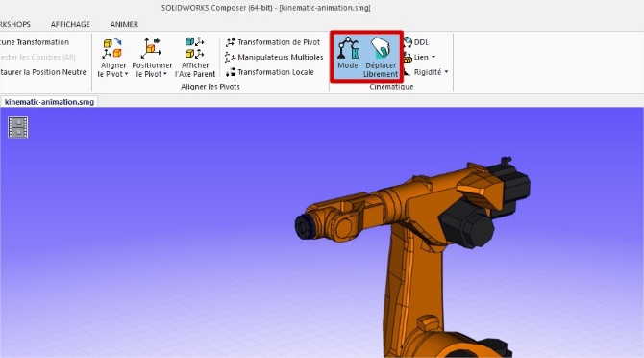
Task: Click the Positionner le Pivot icon
Action: pos(150,48)
